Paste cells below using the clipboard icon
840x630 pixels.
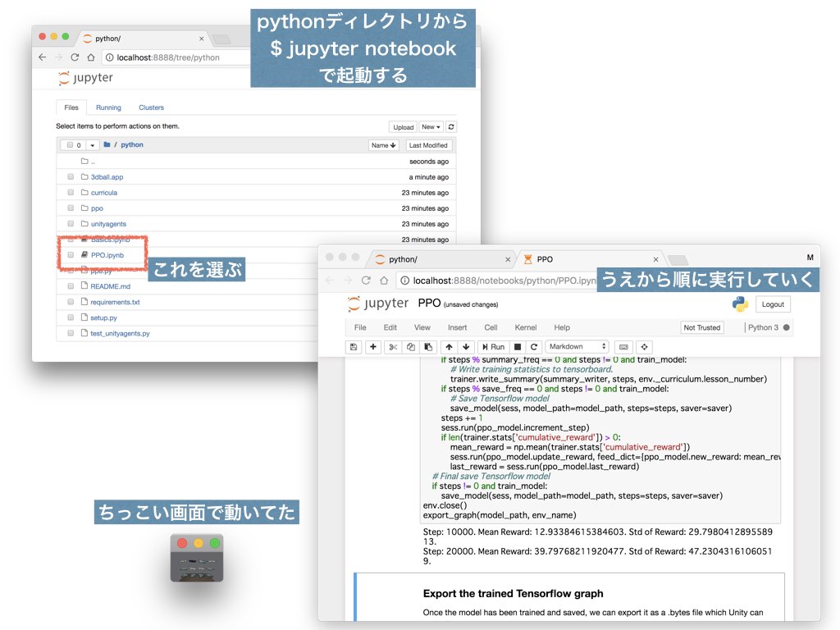click(x=428, y=347)
